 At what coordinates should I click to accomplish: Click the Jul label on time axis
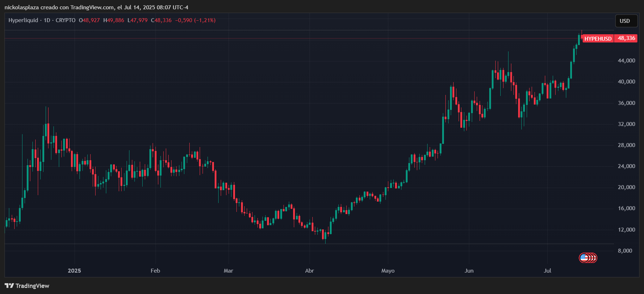[x=548, y=271]
